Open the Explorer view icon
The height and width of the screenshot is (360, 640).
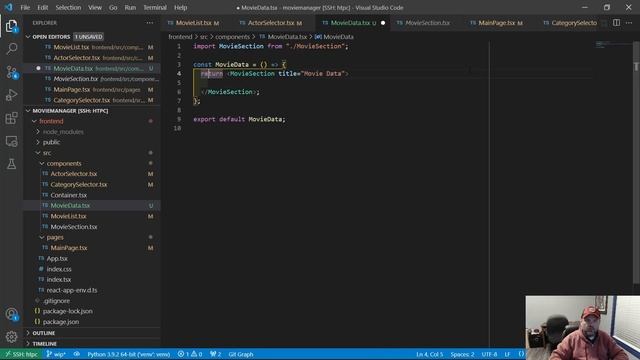pyautogui.click(x=11, y=26)
